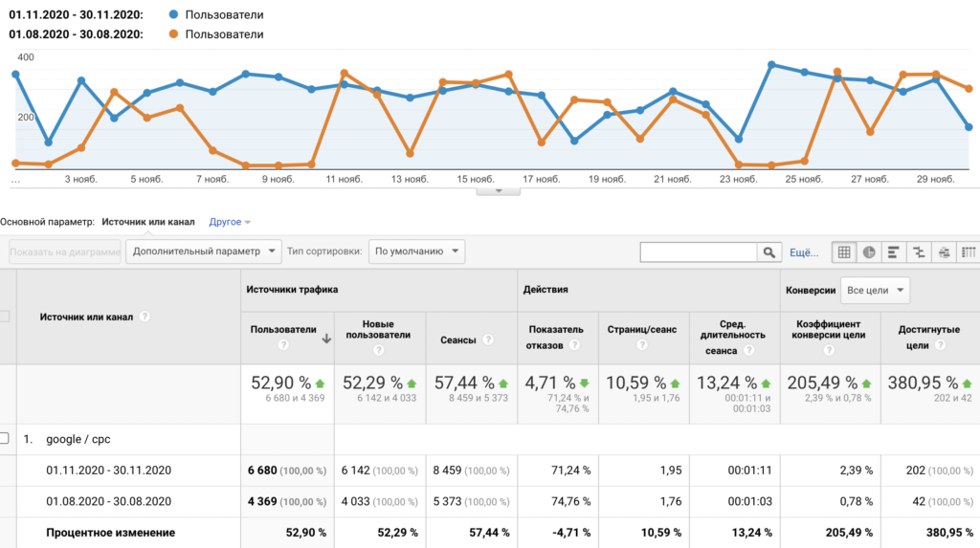The height and width of the screenshot is (548, 980).
Task: Click help icon next to Источник или канал
Action: [x=145, y=317]
